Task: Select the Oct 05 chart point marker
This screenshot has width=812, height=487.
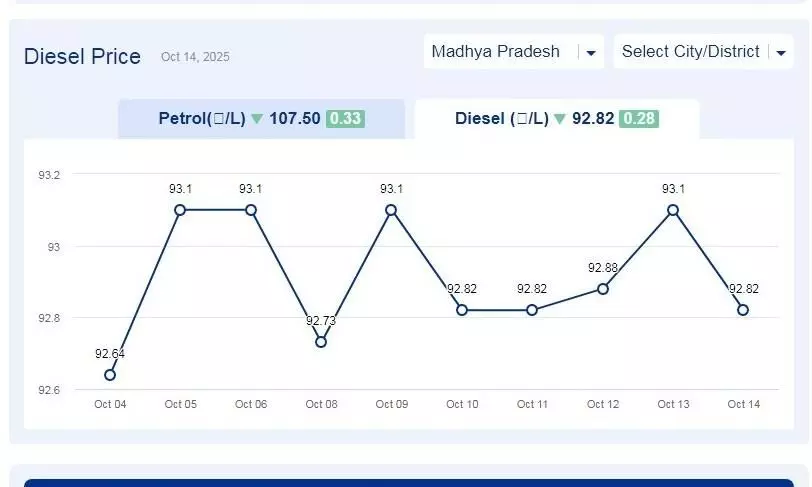Action: pos(180,210)
